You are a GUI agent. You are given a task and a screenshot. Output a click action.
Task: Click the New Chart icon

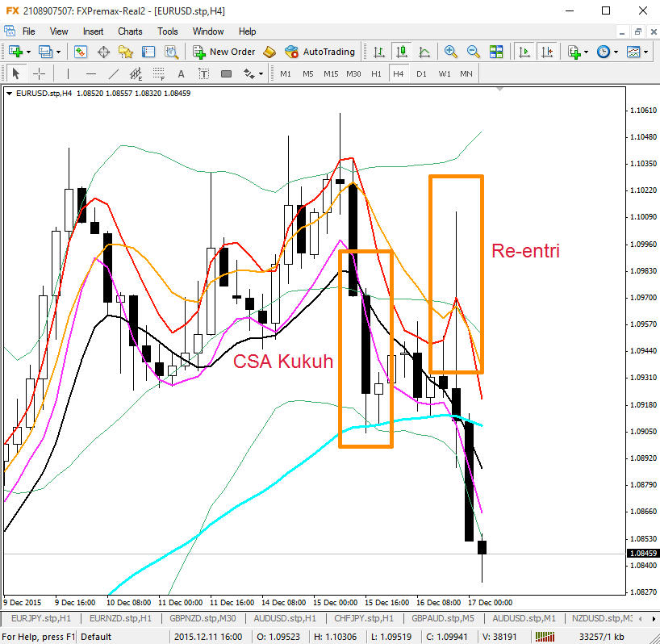[x=15, y=52]
